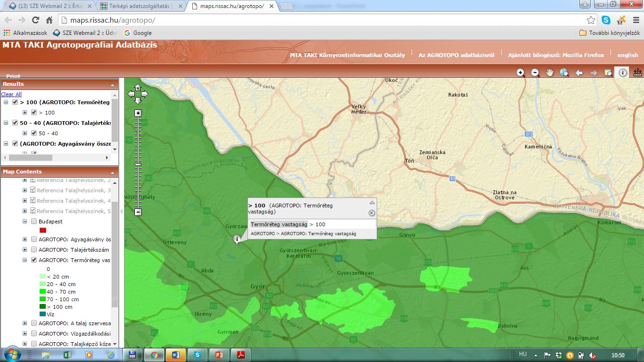Viewport: 644px width, 362px height.
Task: Expand the '50 - 40' child result
Action: [x=25, y=133]
